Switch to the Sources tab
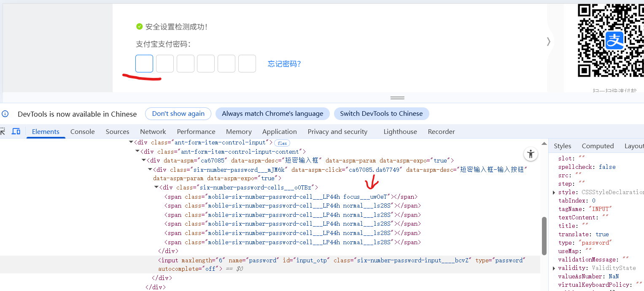Viewport: 644px width, 291px height. [118, 131]
